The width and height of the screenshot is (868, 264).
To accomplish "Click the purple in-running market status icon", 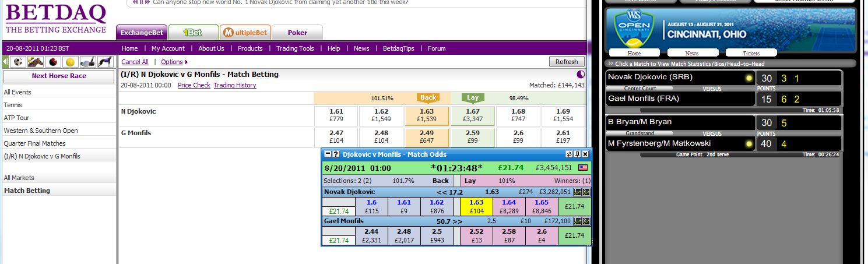I will [x=581, y=75].
